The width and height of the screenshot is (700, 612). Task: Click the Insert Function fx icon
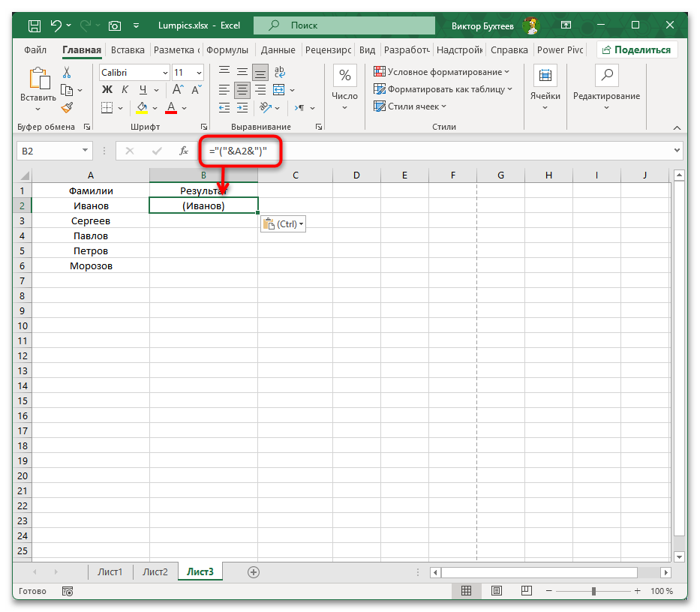(183, 151)
